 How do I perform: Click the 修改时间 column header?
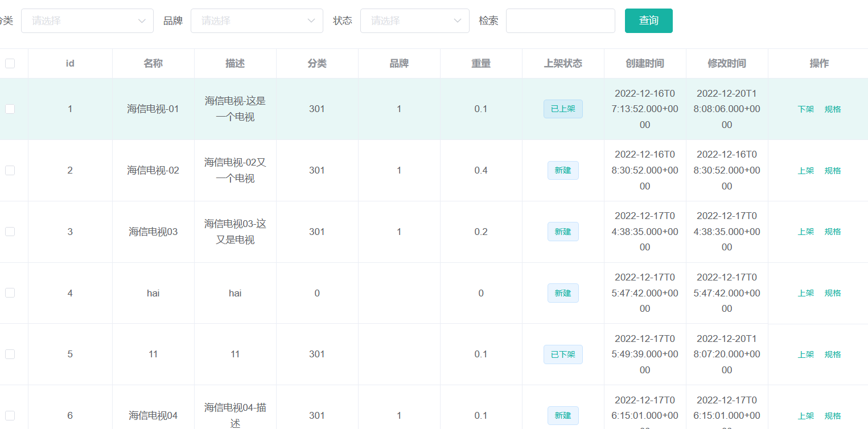tap(727, 63)
